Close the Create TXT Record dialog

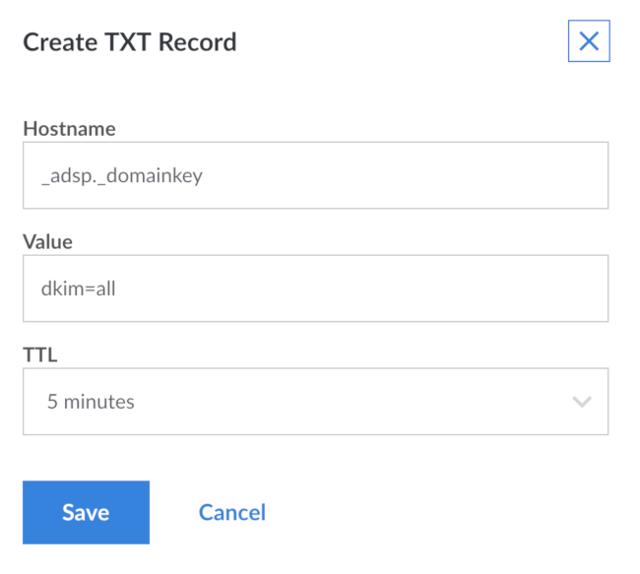[589, 42]
